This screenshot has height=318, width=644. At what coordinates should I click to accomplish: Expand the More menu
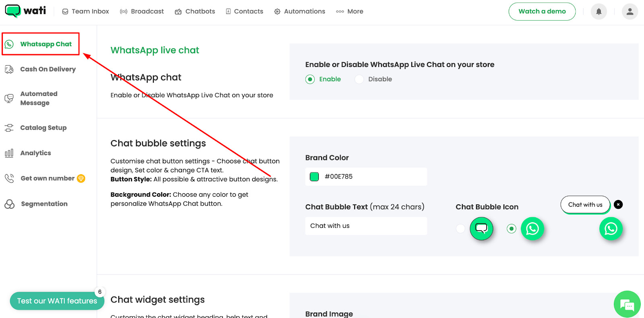pos(349,11)
